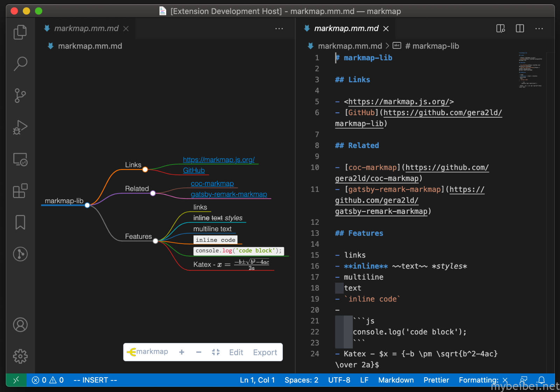Click the markmap.mm.md breadcrumb in right editor
560x392 pixels.
[x=350, y=46]
